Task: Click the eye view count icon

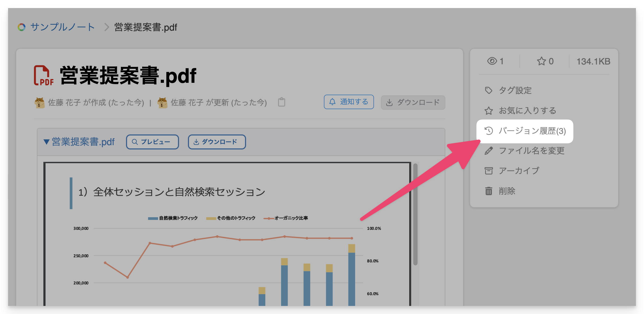Action: 492,61
